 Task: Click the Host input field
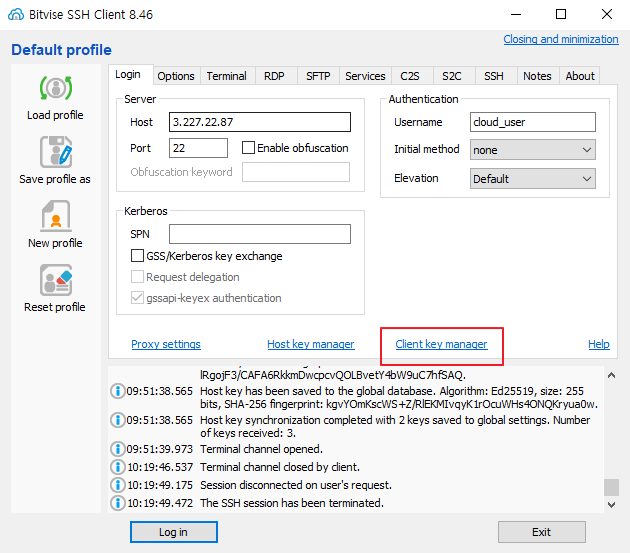260,122
